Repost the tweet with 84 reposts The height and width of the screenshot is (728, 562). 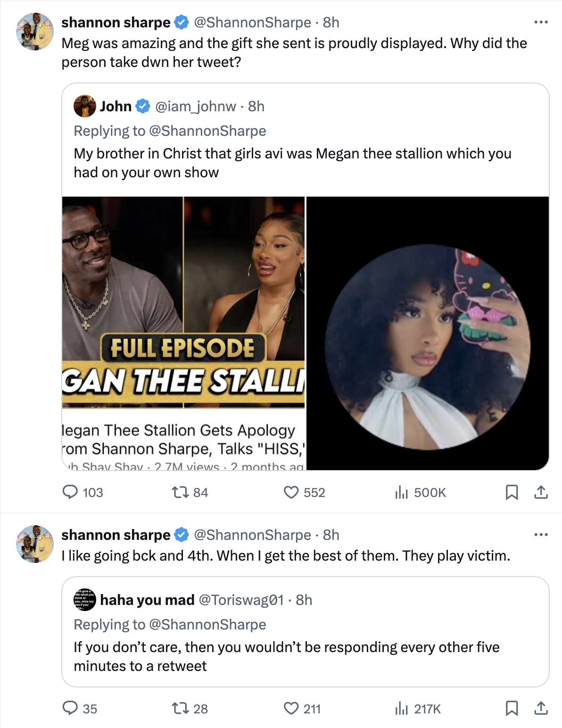point(180,492)
